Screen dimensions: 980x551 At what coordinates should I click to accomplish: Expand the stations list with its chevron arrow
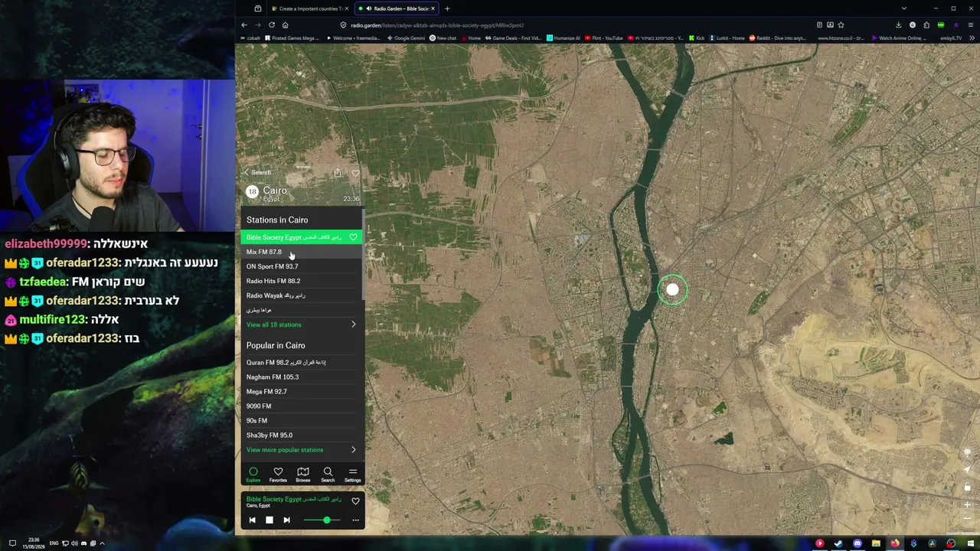353,324
